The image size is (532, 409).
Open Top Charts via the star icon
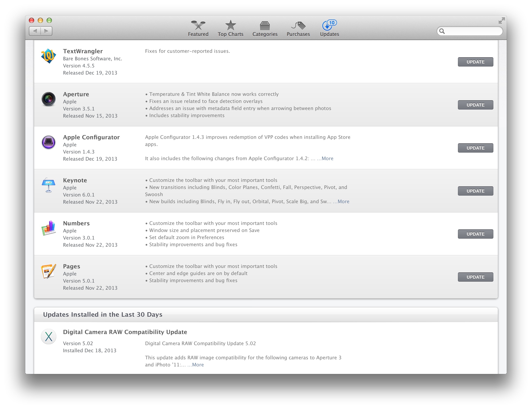click(230, 28)
